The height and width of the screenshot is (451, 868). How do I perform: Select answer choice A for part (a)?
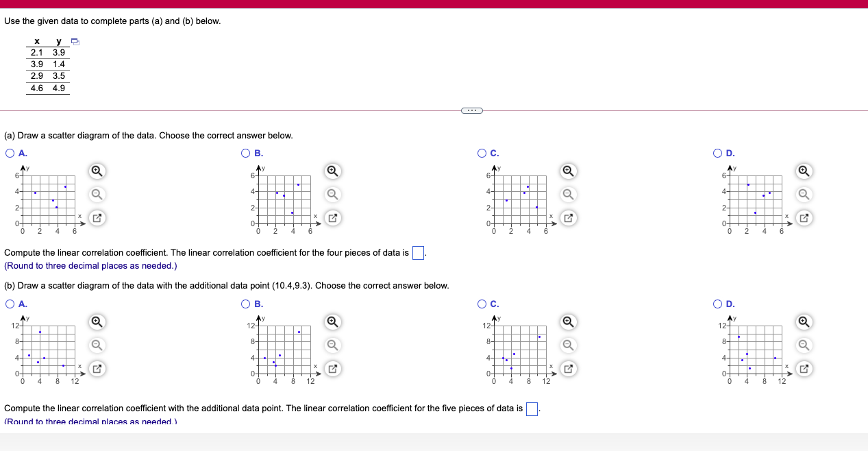click(x=8, y=152)
